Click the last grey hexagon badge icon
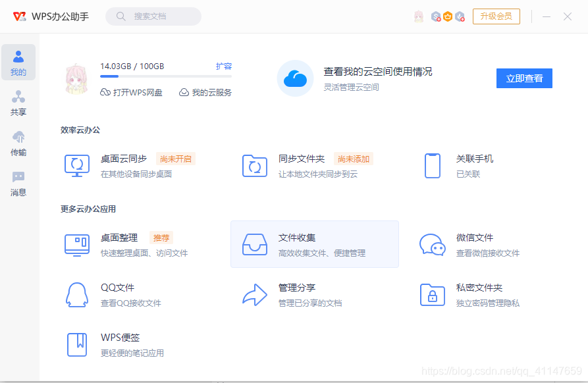 click(x=460, y=16)
